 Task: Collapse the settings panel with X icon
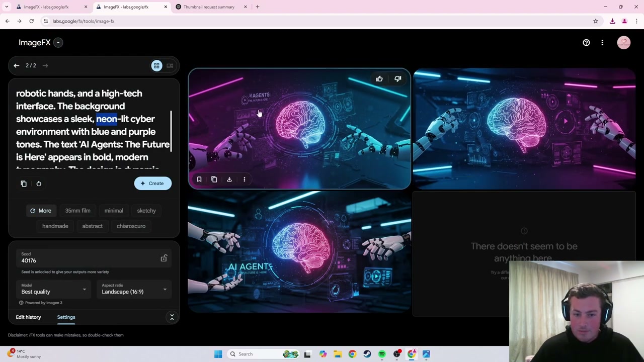(x=172, y=317)
